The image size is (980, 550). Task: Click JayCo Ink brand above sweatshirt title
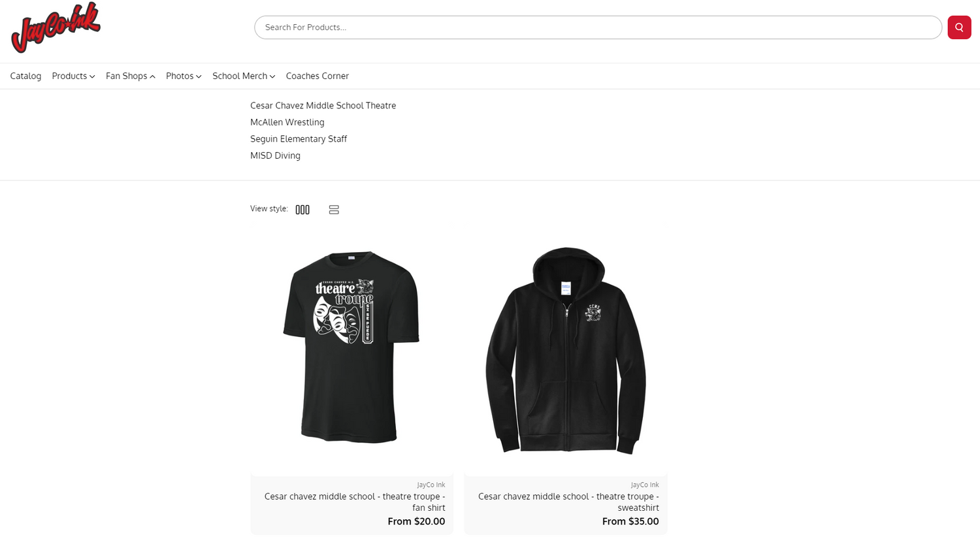[644, 485]
